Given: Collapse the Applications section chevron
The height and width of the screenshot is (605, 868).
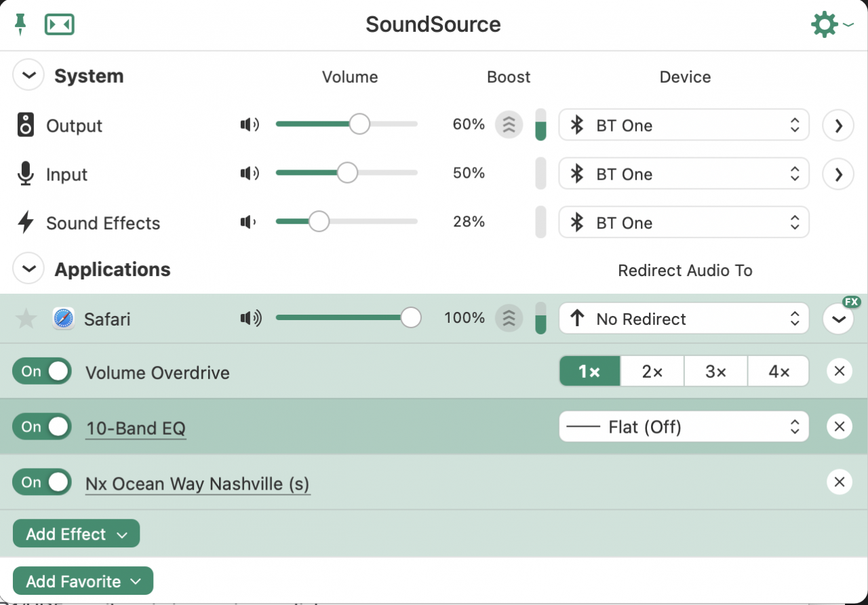Looking at the screenshot, I should pos(28,269).
